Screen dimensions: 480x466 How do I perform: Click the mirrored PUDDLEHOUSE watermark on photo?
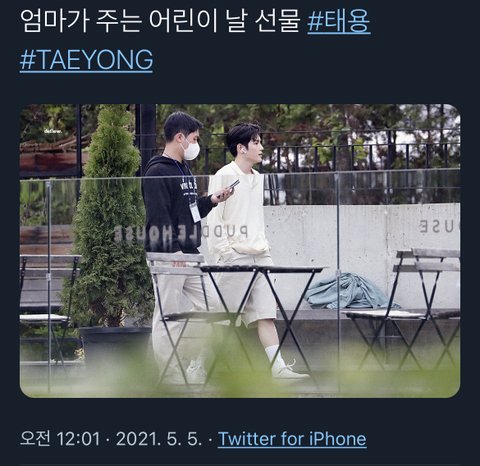coord(181,233)
